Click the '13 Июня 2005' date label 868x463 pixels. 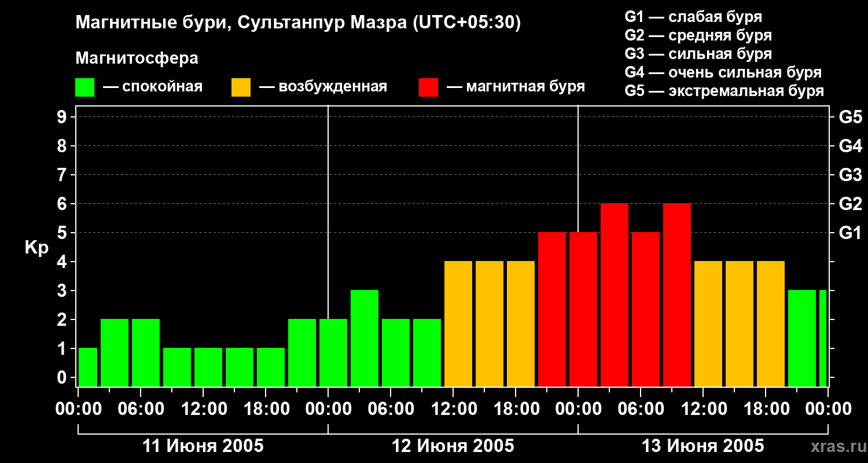[703, 446]
